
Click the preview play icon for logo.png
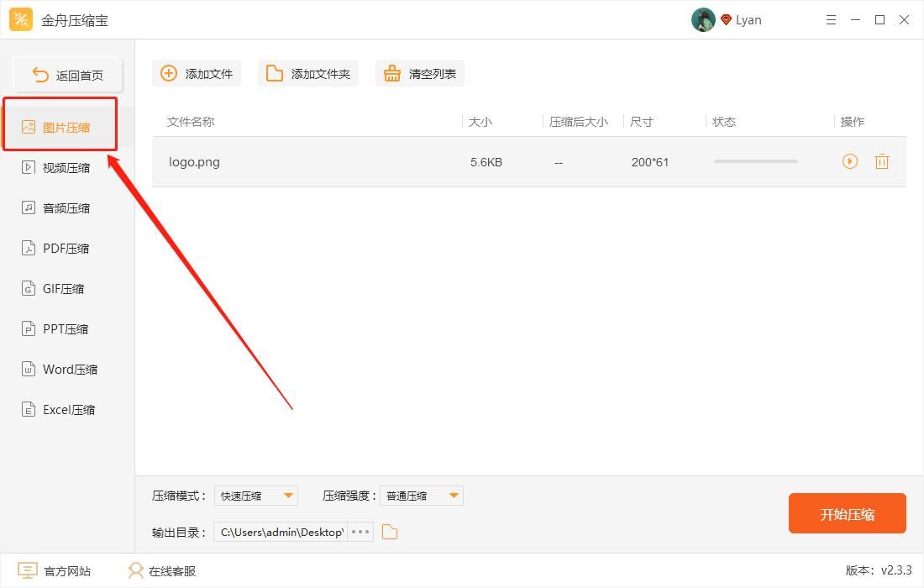coord(849,161)
